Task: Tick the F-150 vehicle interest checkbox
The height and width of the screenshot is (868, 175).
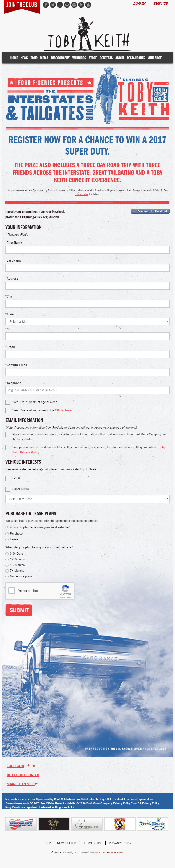Action: (8, 478)
